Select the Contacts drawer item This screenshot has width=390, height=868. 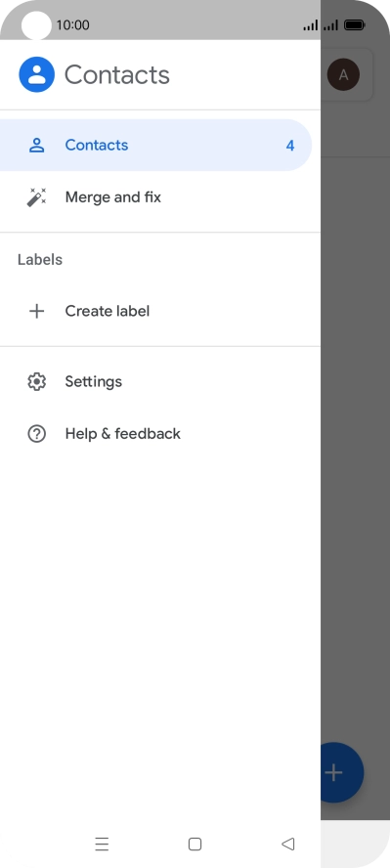156,145
